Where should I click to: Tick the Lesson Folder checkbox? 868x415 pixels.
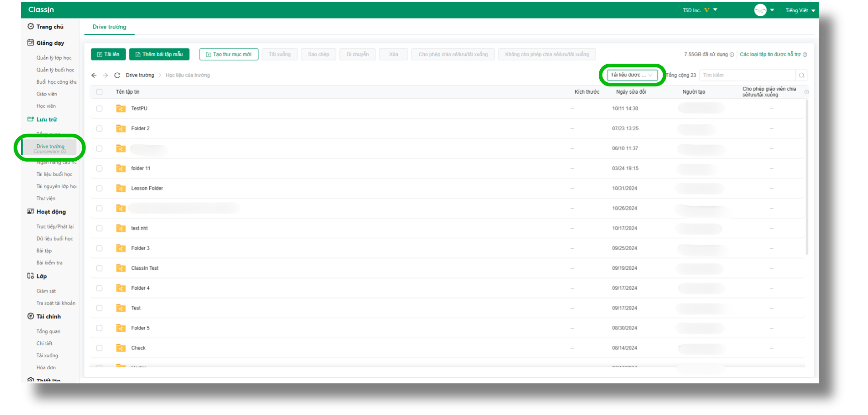tap(100, 188)
